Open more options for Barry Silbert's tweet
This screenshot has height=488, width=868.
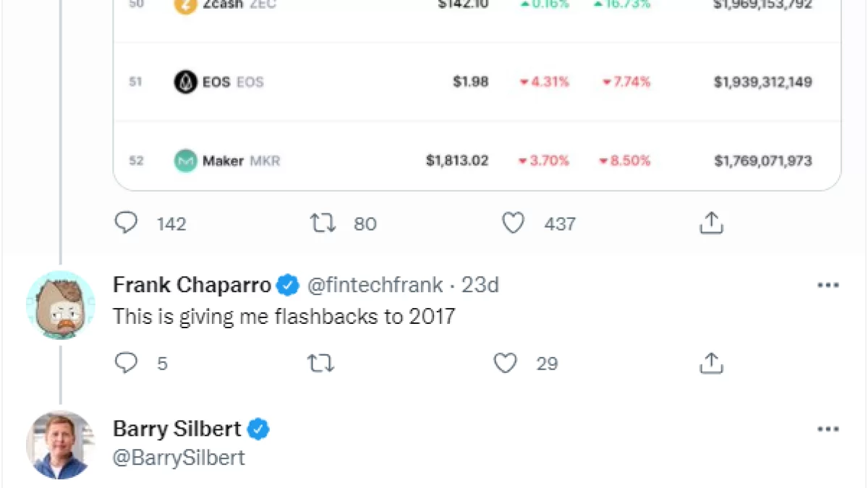827,429
